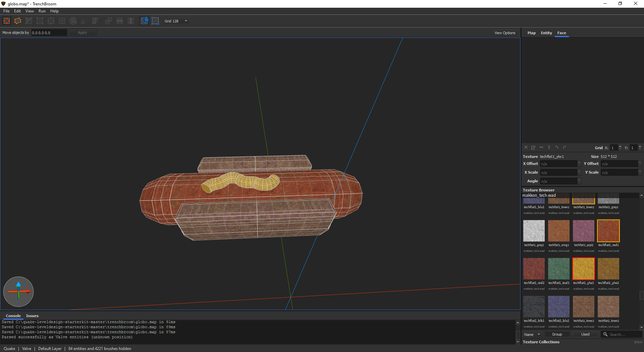Viewport: 644px width, 352px height.
Task: Switch to the Map tab
Action: pos(531,33)
